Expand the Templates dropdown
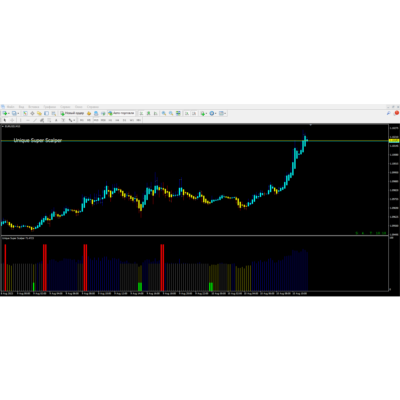This screenshot has height=400, width=400. 225,114
